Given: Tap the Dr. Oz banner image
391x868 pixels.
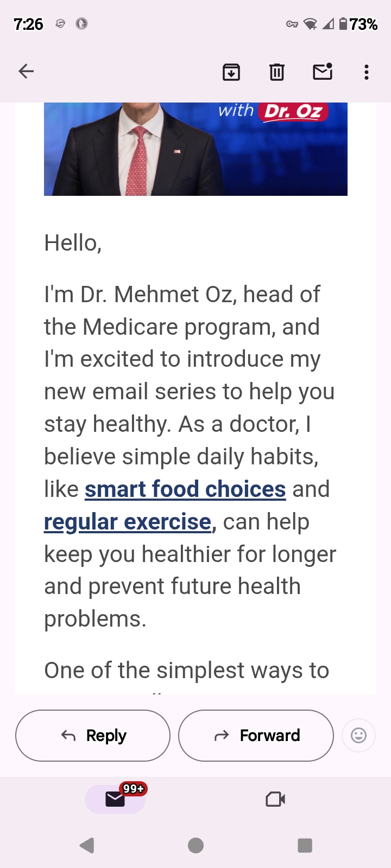Looking at the screenshot, I should (195, 149).
